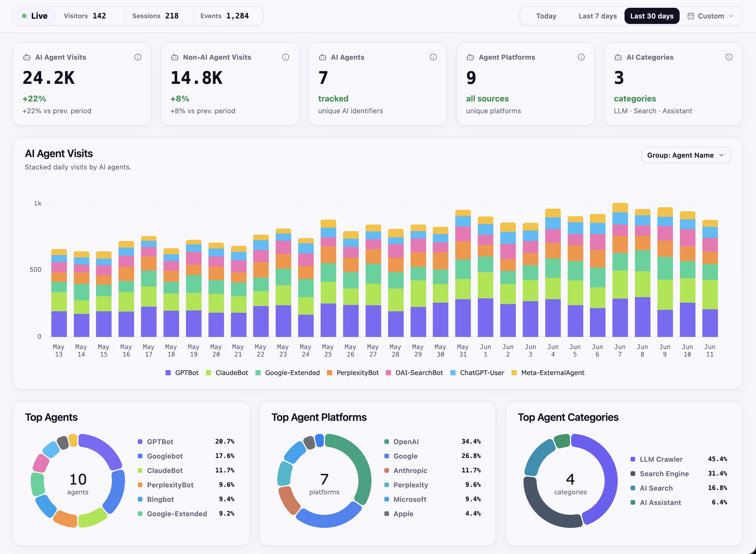Click the OpenAI color swatch in Top Agent Platforms
This screenshot has width=756, height=554.
pos(386,442)
